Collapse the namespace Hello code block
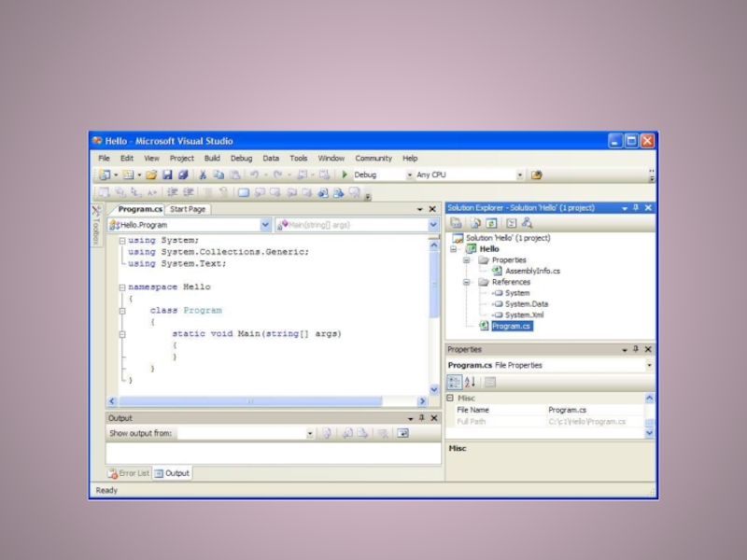The height and width of the screenshot is (560, 747). pos(122,287)
